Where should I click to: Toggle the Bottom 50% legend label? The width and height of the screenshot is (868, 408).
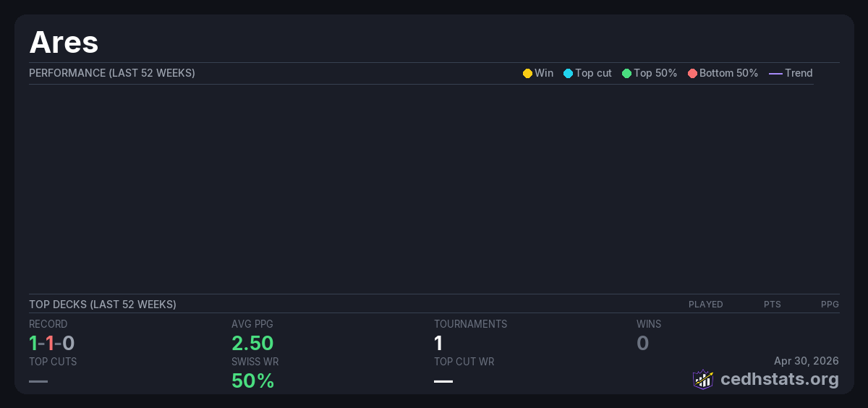(728, 73)
